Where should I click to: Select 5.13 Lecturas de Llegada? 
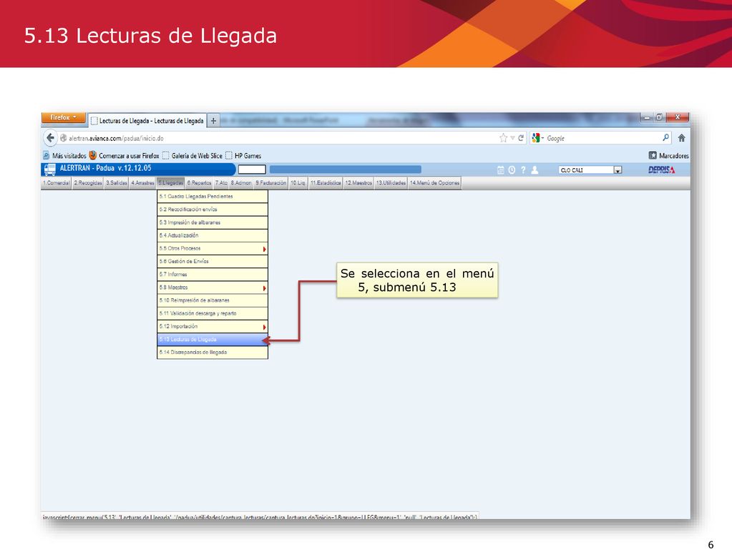tap(213, 340)
